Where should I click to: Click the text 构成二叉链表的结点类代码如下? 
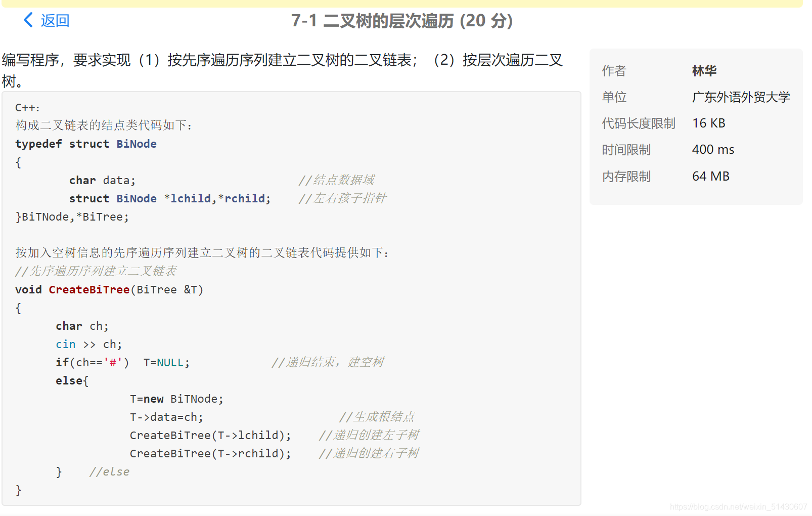(104, 125)
